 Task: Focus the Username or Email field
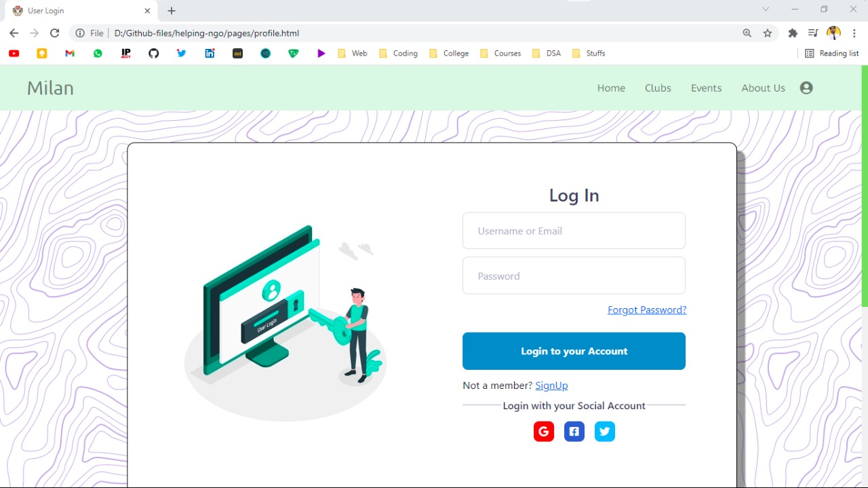[x=574, y=231]
